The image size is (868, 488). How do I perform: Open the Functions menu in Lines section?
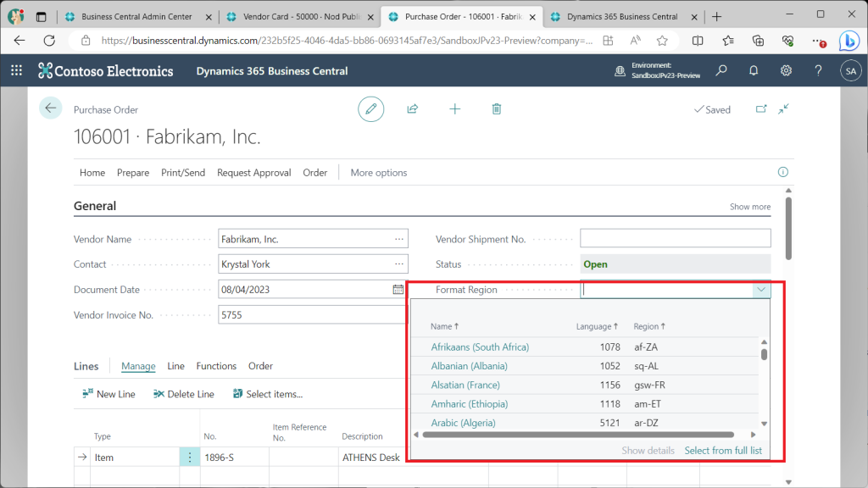tap(216, 366)
